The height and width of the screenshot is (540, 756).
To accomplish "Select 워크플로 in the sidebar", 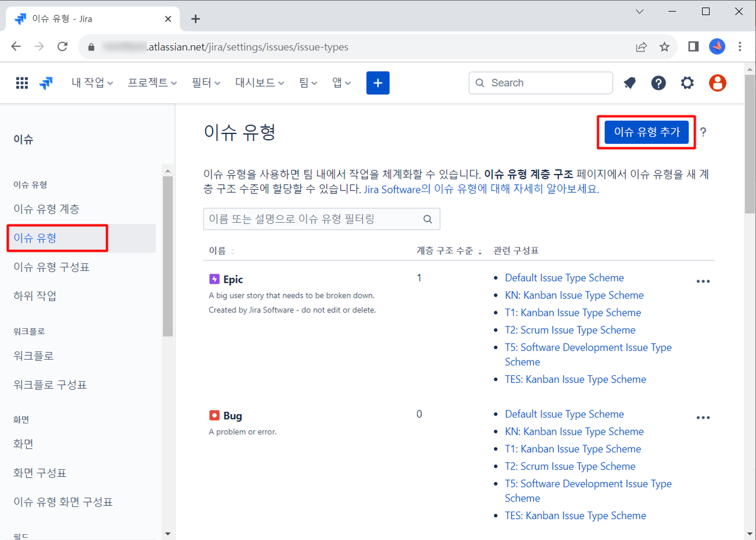I will click(34, 356).
